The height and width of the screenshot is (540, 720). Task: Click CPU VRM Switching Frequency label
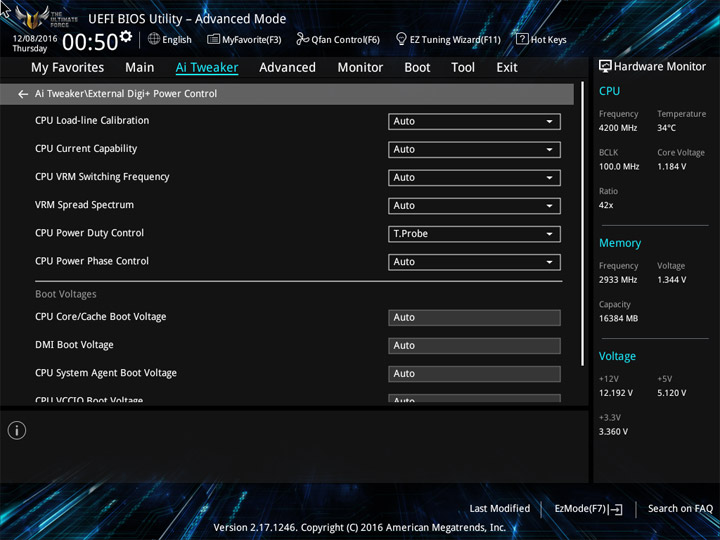coord(102,177)
